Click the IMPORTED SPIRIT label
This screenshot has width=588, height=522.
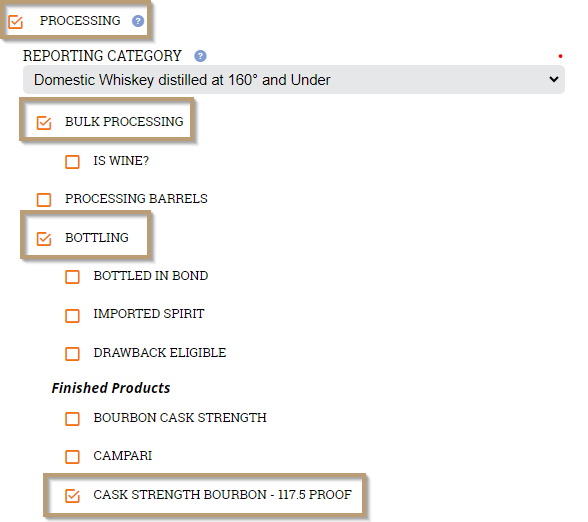click(x=149, y=314)
